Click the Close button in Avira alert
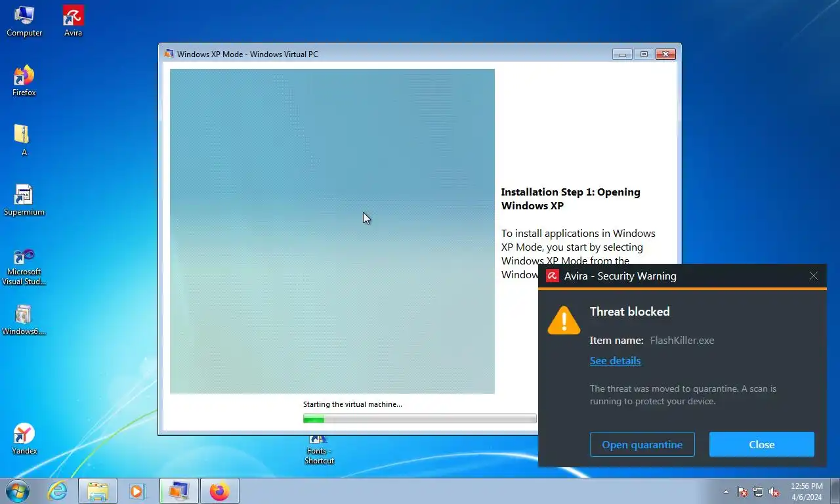The height and width of the screenshot is (504, 840). 762,444
